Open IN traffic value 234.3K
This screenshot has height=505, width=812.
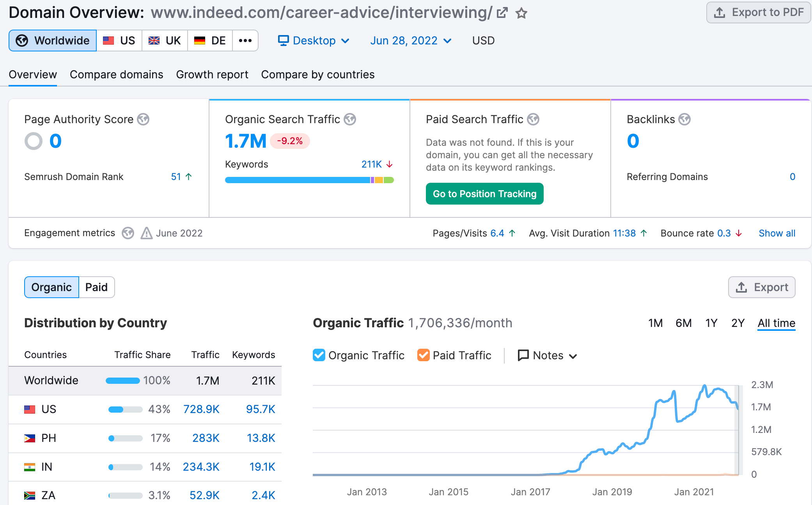pos(201,467)
